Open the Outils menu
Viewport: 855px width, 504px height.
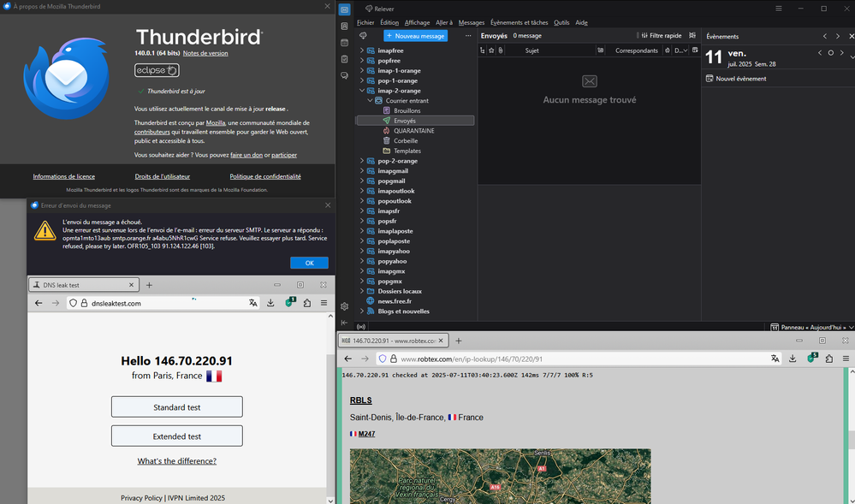coord(561,23)
